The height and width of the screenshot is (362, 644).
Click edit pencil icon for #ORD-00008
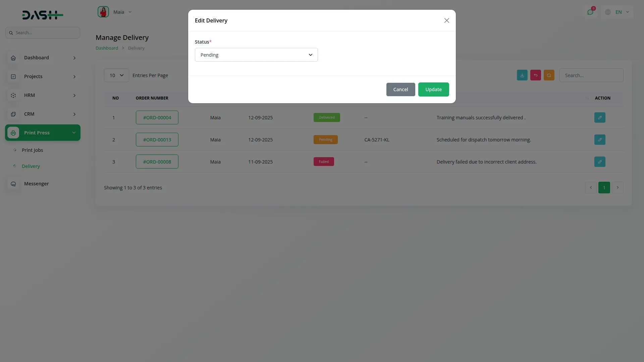(x=600, y=162)
